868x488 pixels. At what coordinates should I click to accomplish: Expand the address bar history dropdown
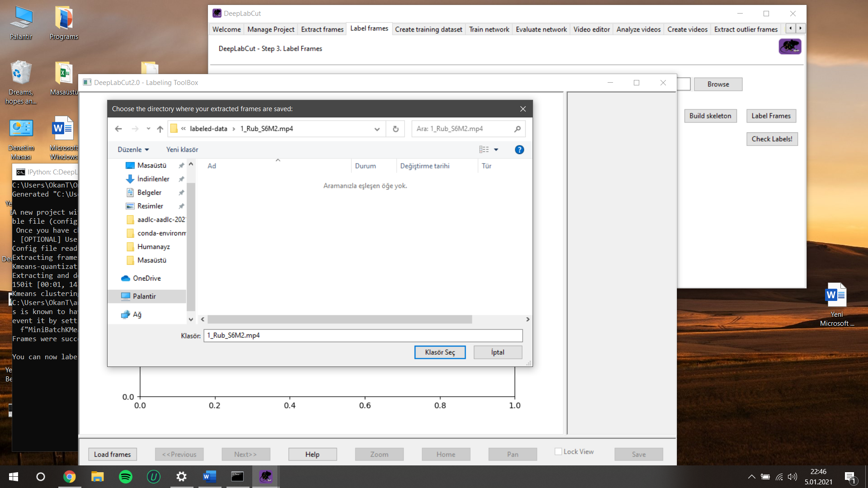tap(377, 129)
